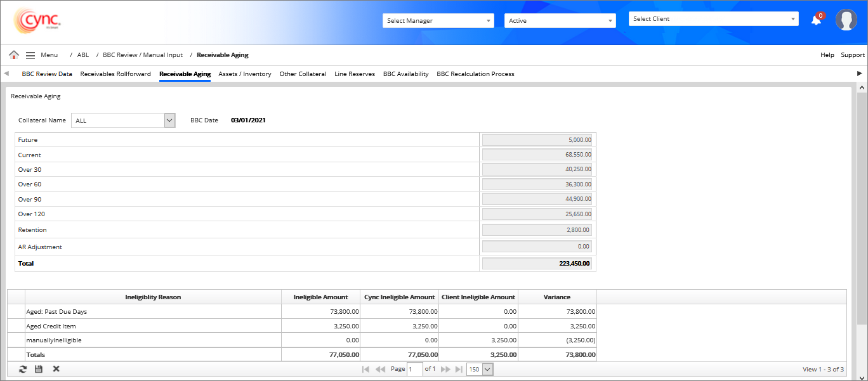
Task: Change the 150 rows-per-page dropdown
Action: 480,369
